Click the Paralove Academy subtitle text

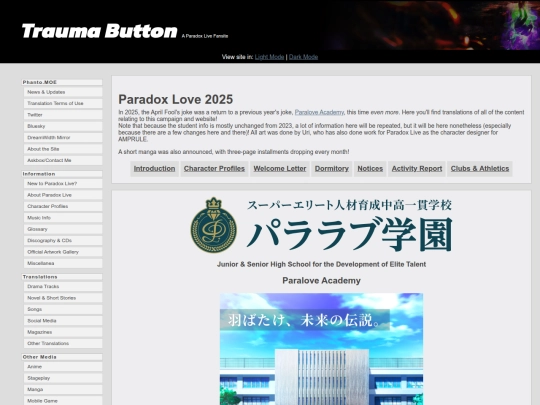(x=321, y=281)
